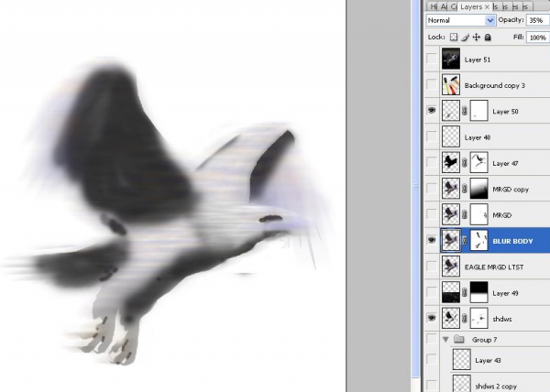Show MRGD copy layer visibility box

coord(432,189)
